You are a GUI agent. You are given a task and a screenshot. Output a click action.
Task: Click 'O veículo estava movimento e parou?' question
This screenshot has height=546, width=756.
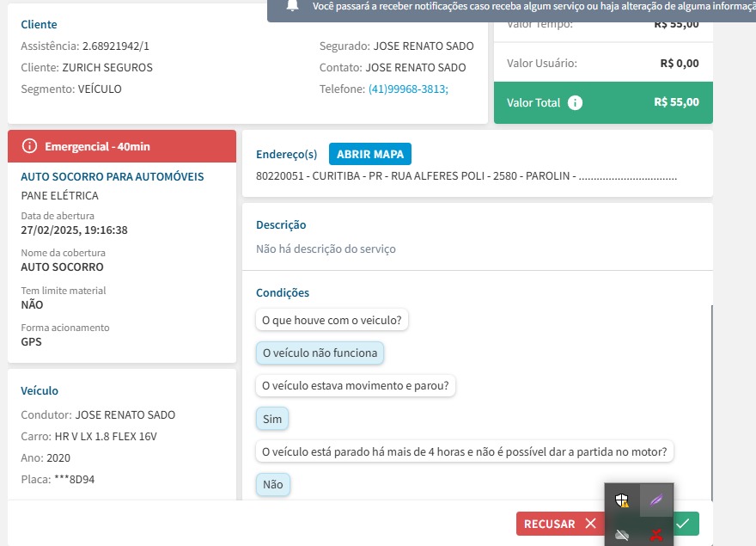356,386
